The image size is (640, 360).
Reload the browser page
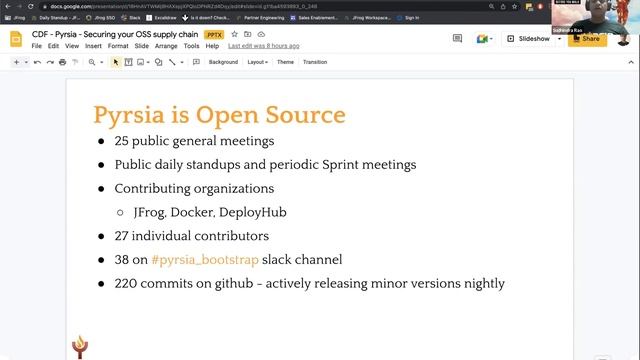click(31, 7)
